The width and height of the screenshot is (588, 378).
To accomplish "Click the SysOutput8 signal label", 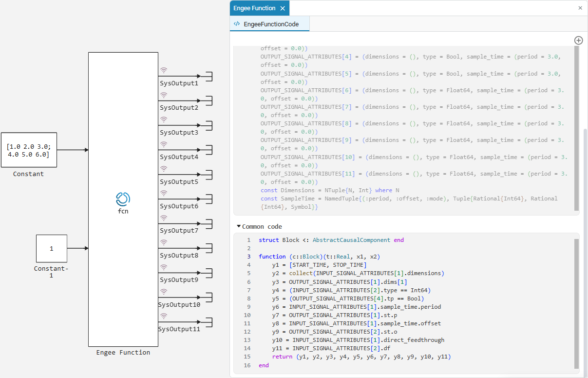I will pyautogui.click(x=179, y=256).
